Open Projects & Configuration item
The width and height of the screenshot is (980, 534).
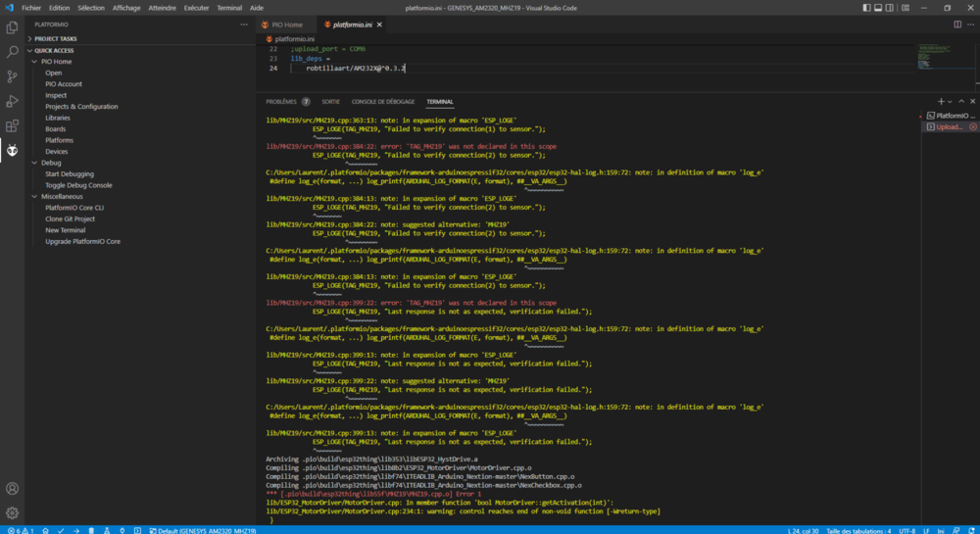[81, 107]
